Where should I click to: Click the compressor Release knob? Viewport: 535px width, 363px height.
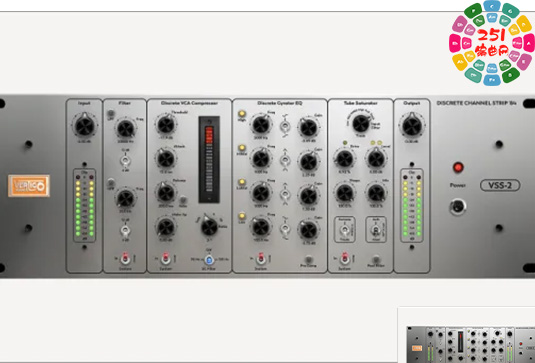tap(166, 193)
